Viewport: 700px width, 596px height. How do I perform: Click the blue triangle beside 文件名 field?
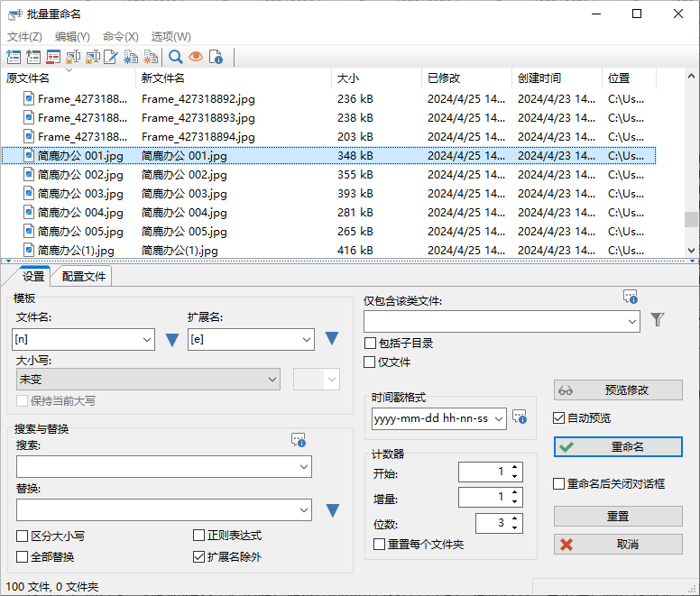(172, 340)
